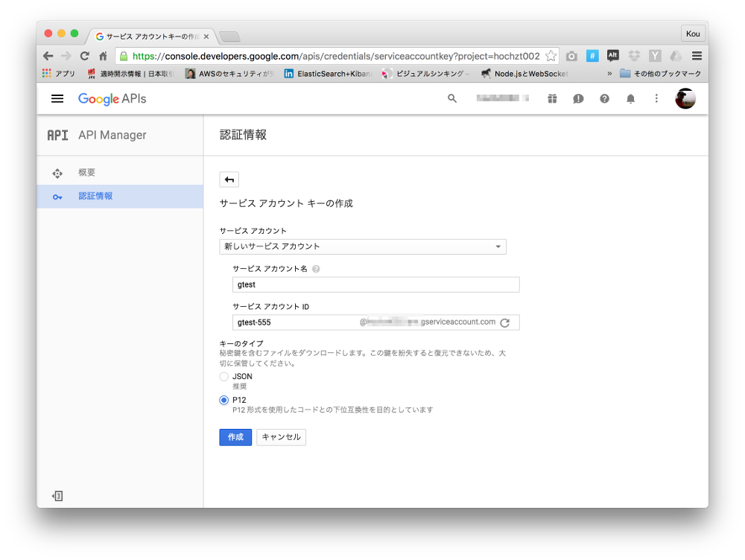Open the アプリ bookmarks shortcut
This screenshot has height=560, width=745.
[x=59, y=74]
